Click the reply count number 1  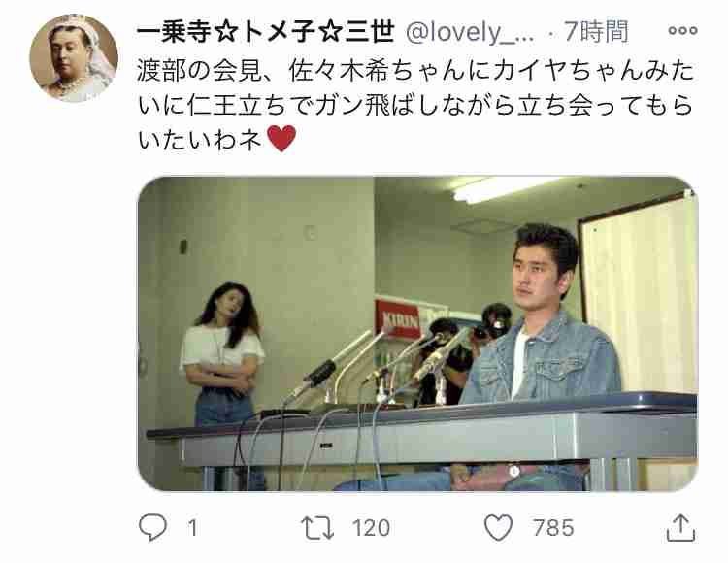(193, 528)
